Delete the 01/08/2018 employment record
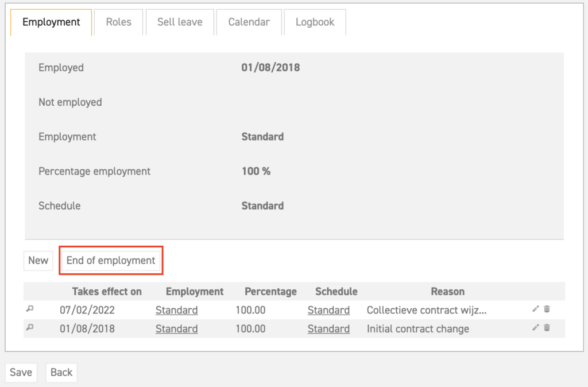The width and height of the screenshot is (588, 387). 547,328
